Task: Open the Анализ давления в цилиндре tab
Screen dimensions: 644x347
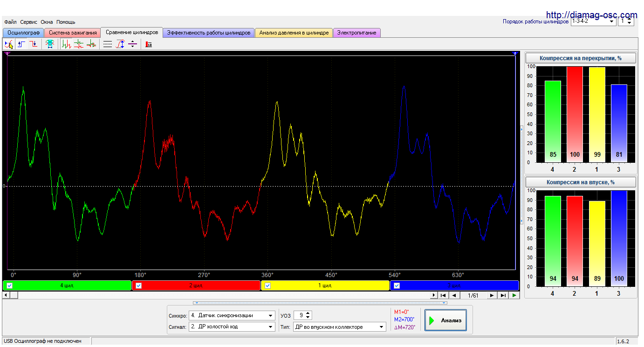Action: tap(294, 33)
